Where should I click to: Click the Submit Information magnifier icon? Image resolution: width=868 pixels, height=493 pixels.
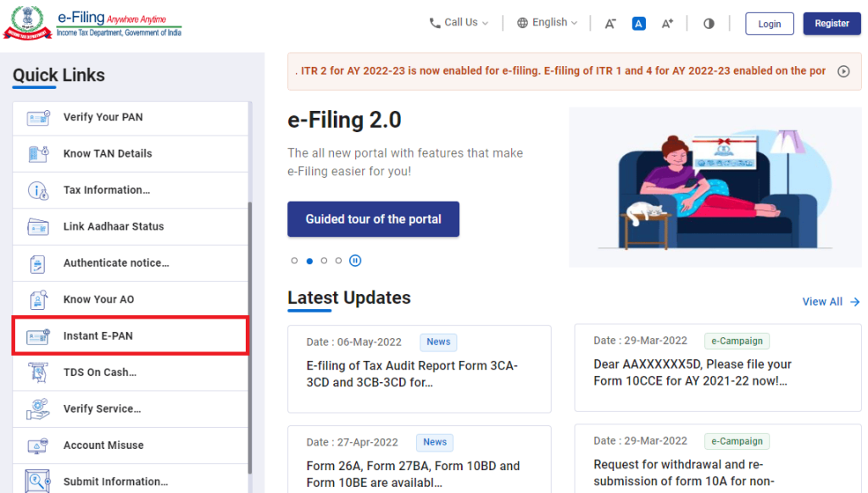coord(38,481)
